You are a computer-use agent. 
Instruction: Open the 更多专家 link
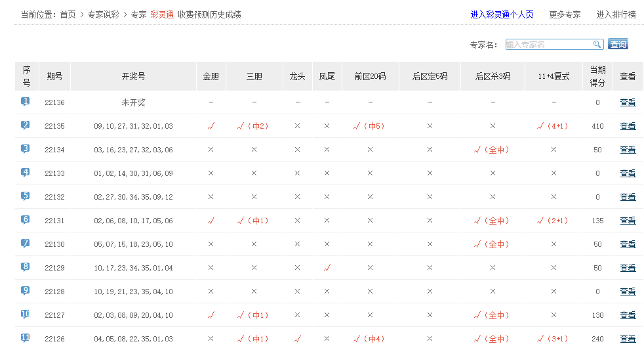point(565,14)
